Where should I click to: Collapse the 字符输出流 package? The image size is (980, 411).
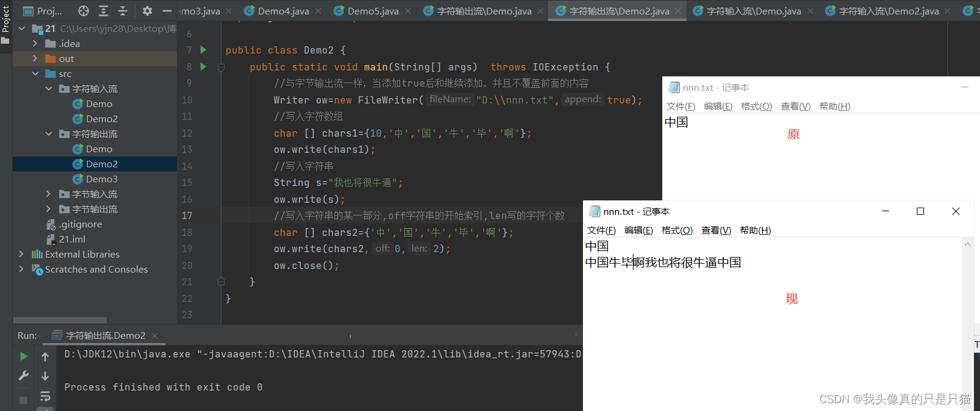(49, 134)
